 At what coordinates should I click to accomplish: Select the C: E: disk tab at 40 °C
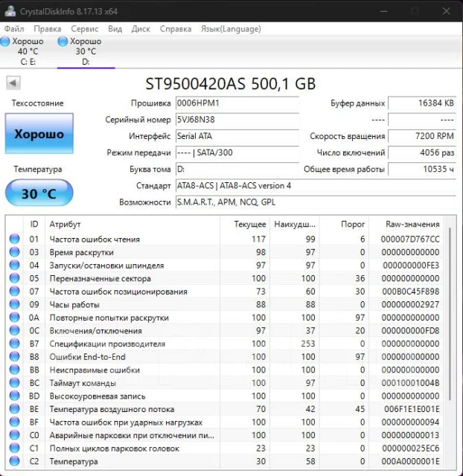pyautogui.click(x=28, y=51)
